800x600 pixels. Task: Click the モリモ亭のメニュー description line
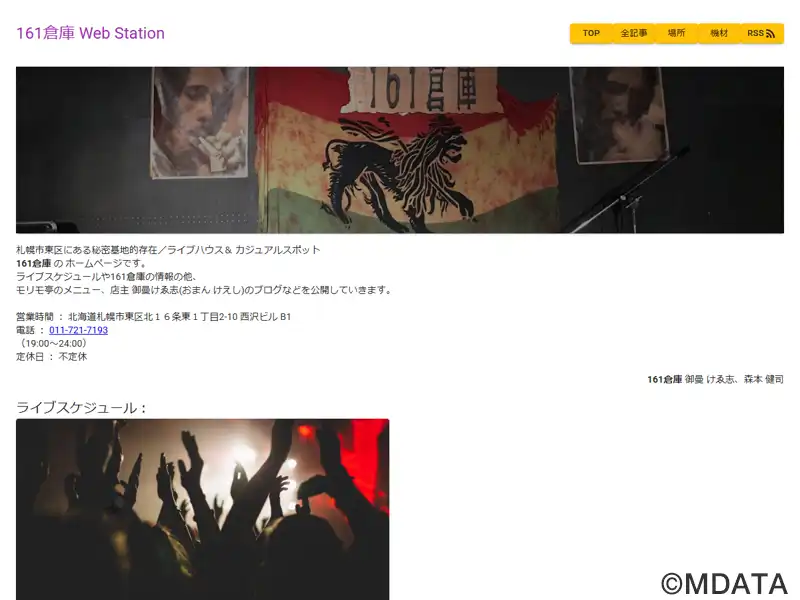[205, 290]
